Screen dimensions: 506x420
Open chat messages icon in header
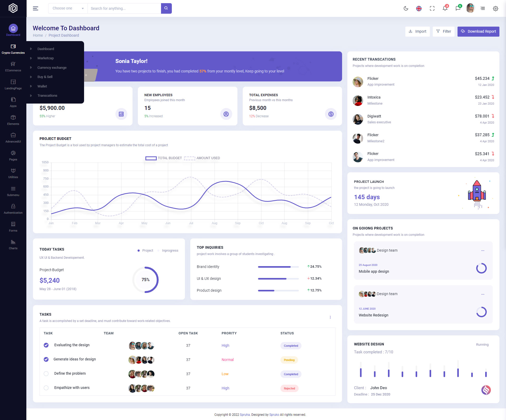458,8
